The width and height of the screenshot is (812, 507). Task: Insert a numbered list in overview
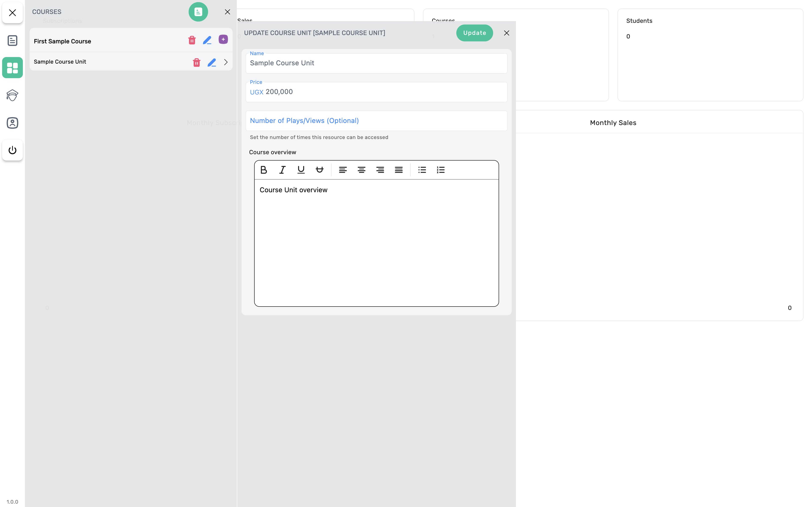tap(440, 170)
